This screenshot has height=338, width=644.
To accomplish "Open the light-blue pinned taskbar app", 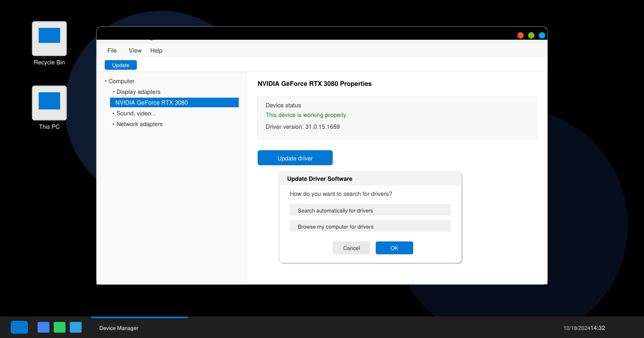I will [x=76, y=327].
